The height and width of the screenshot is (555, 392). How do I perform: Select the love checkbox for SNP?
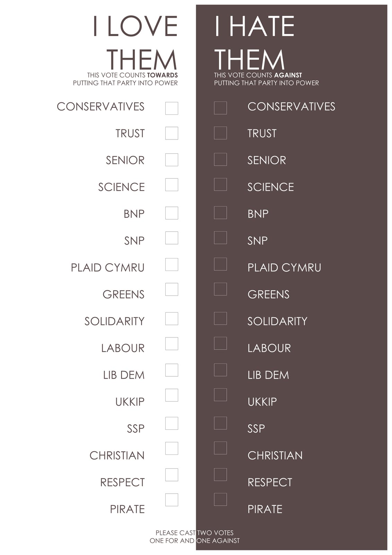[172, 238]
